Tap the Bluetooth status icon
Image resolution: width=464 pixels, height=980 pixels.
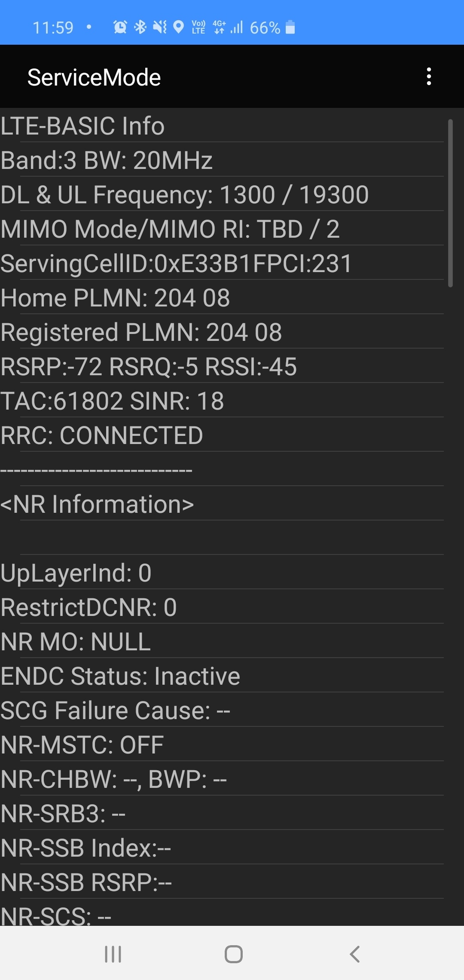click(x=140, y=28)
